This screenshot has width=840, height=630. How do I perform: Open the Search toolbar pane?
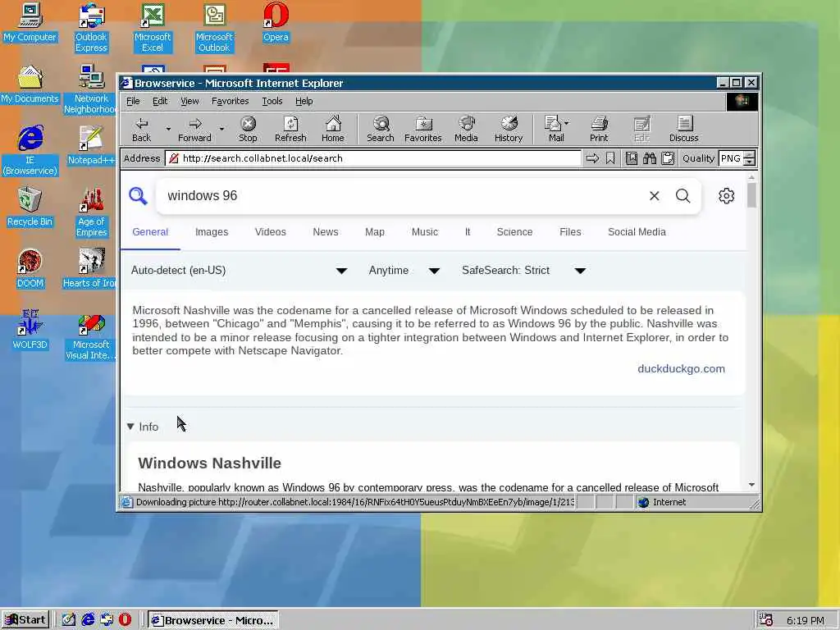pyautogui.click(x=381, y=129)
